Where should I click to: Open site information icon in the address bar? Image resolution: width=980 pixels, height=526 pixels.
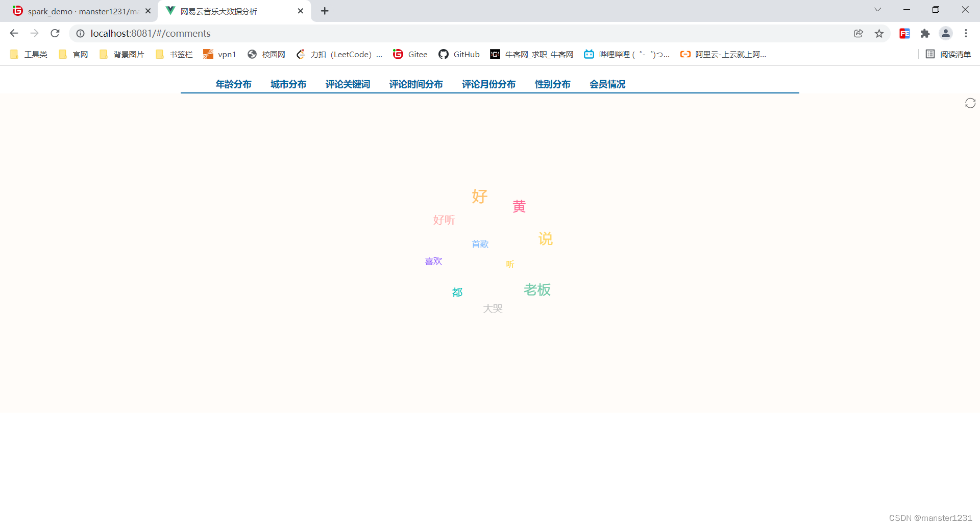point(80,33)
